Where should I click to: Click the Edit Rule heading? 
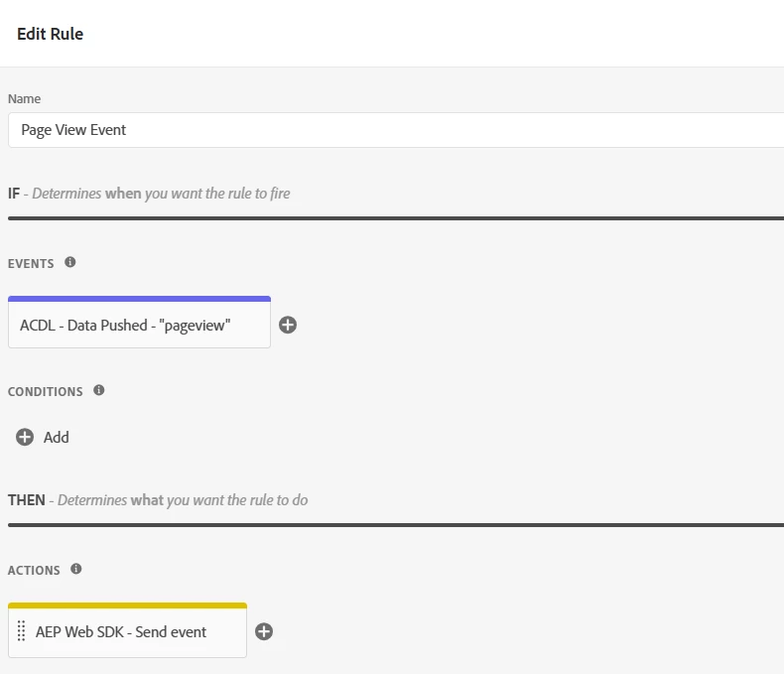tap(50, 34)
